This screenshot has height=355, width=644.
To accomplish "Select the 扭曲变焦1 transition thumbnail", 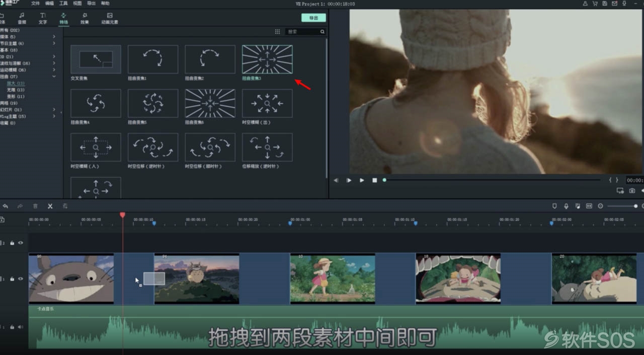I will pos(153,59).
